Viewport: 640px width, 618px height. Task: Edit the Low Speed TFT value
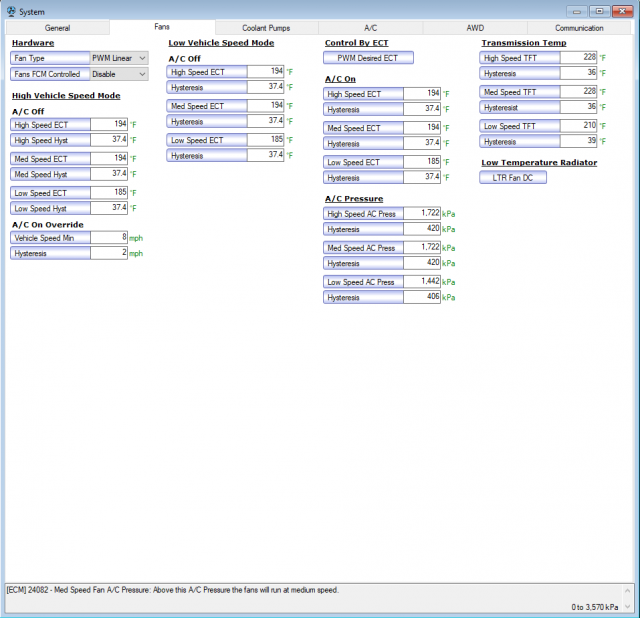coord(578,126)
